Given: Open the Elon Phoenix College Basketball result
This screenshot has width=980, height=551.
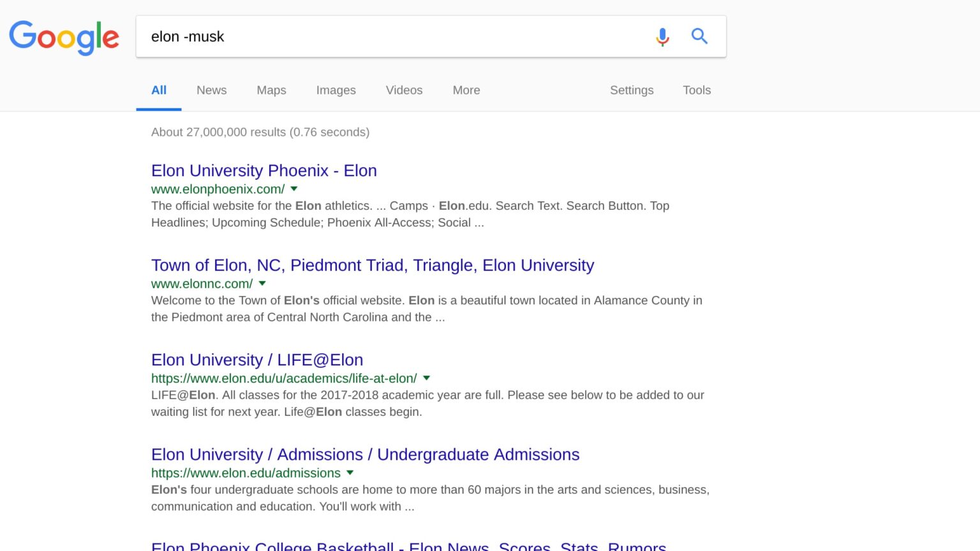Looking at the screenshot, I should (408, 545).
